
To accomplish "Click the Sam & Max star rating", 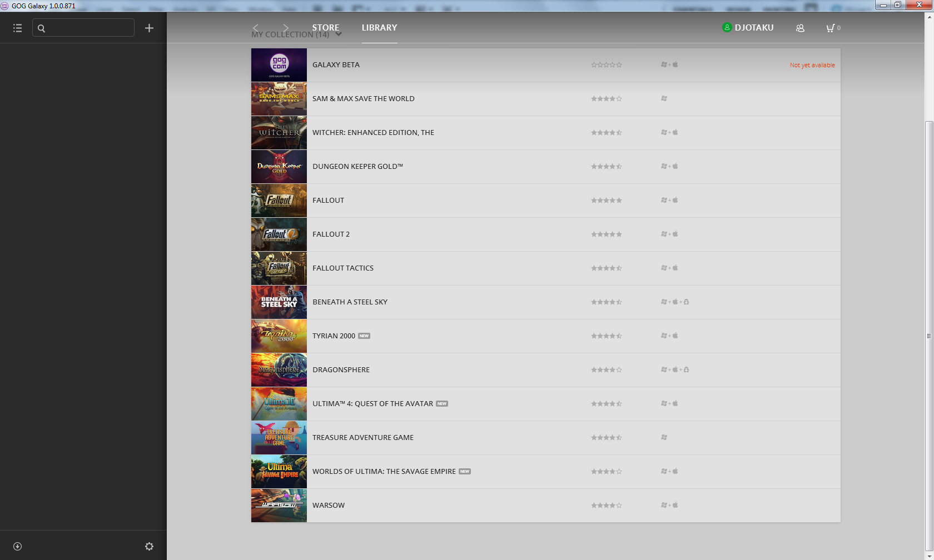I will click(607, 99).
